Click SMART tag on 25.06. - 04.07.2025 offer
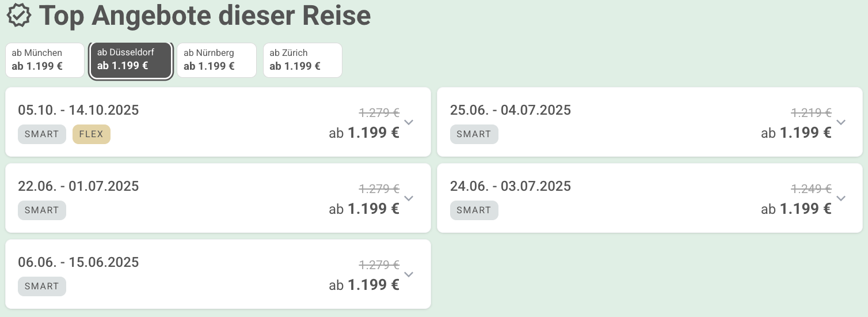The image size is (868, 317). tap(474, 134)
